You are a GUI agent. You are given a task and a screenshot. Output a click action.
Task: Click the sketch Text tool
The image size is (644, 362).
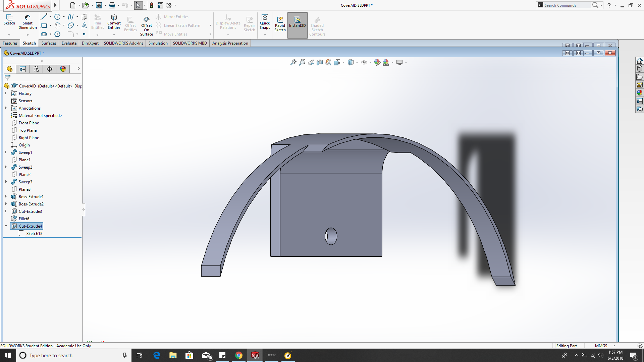point(84,25)
